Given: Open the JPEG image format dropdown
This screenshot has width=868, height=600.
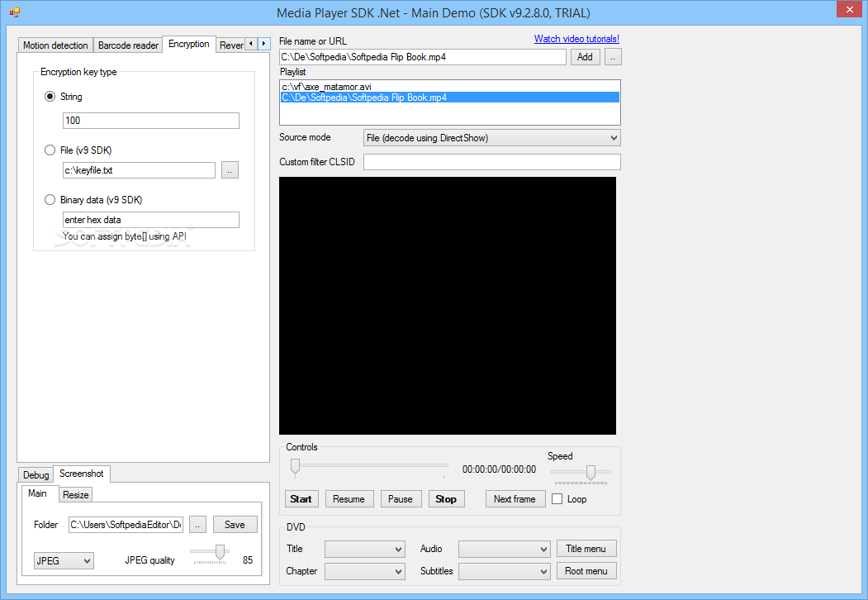Looking at the screenshot, I should tap(64, 560).
